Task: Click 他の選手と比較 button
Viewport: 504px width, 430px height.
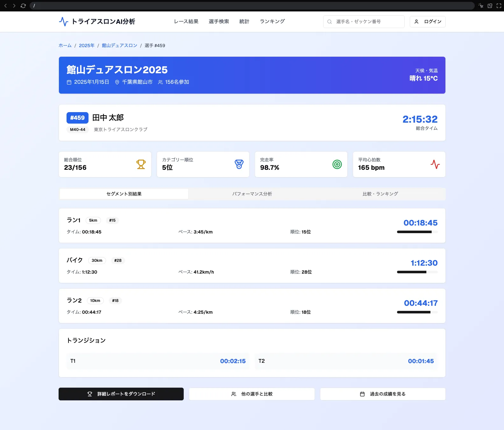Action: click(x=252, y=394)
